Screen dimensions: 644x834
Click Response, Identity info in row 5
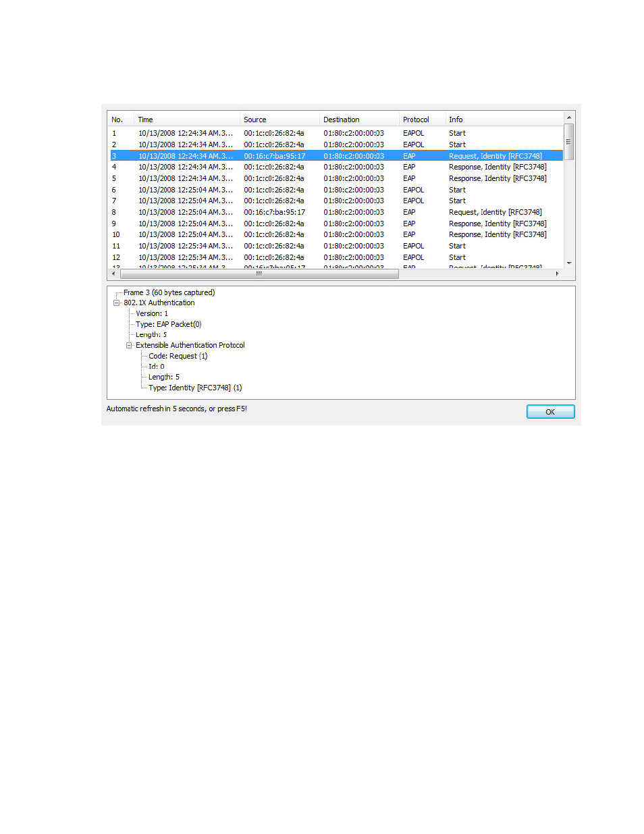tap(498, 179)
